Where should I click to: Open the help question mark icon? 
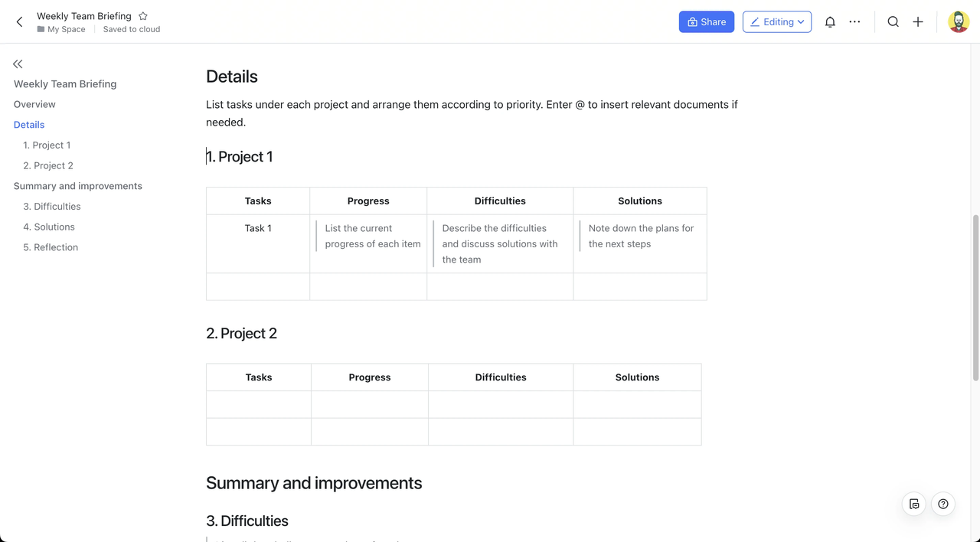point(943,504)
